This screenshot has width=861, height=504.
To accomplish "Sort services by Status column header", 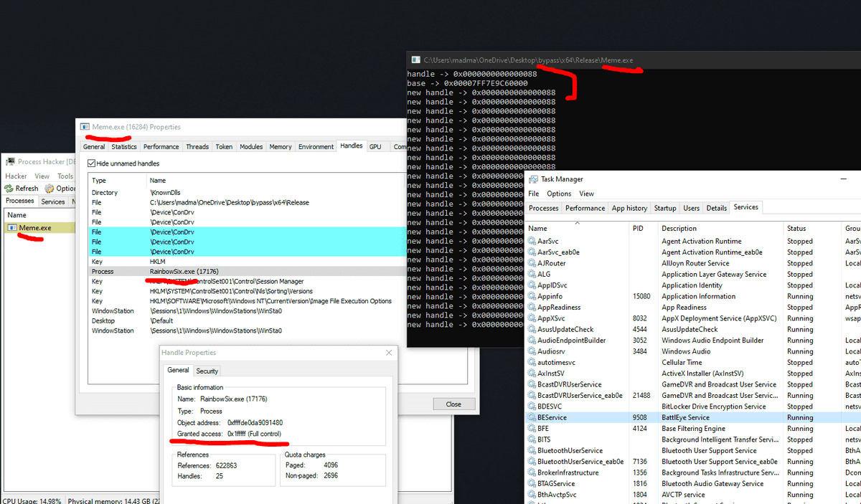I will (813, 227).
